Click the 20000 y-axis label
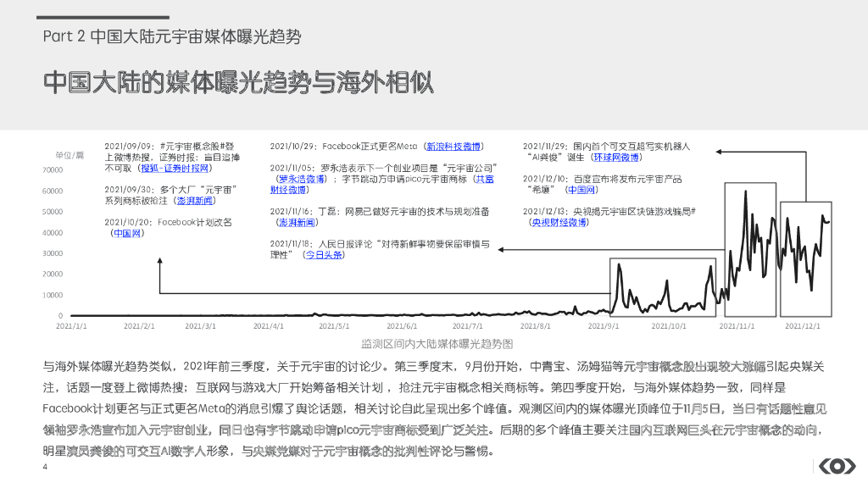 pyautogui.click(x=53, y=274)
